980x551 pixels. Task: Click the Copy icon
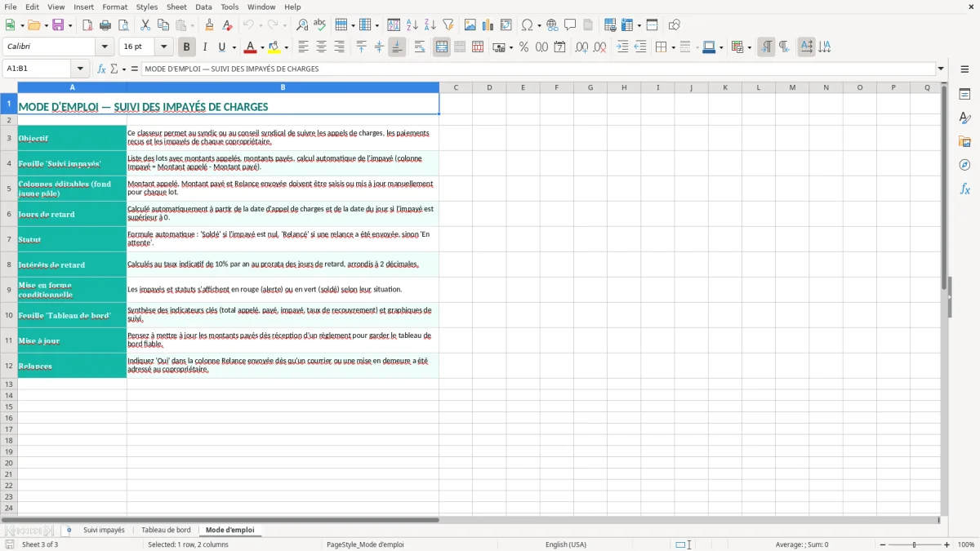163,25
